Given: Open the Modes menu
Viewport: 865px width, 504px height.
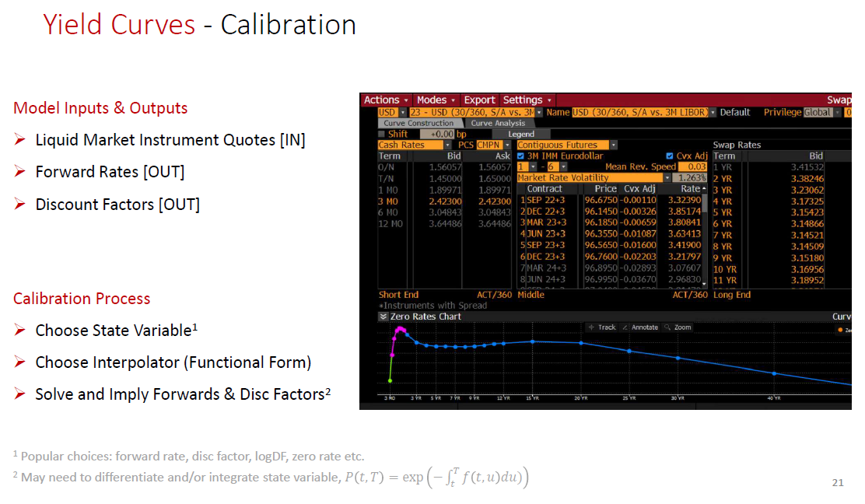Looking at the screenshot, I should tap(436, 100).
